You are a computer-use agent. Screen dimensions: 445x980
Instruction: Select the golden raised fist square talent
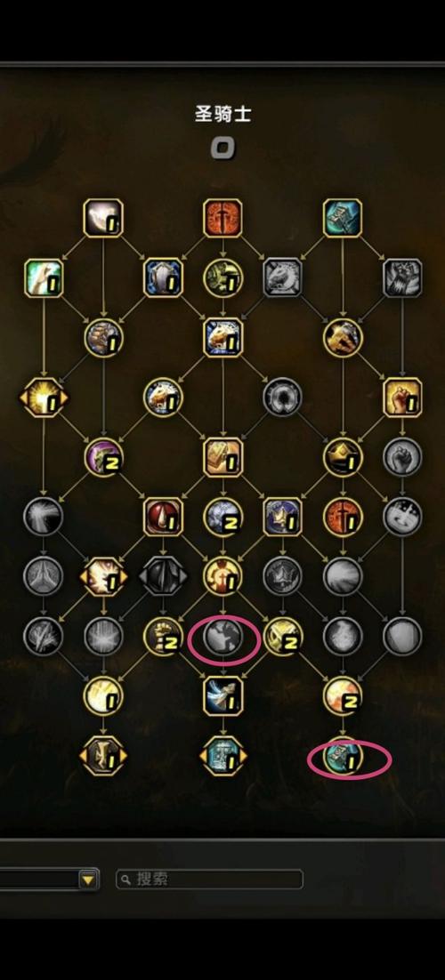pos(402,398)
